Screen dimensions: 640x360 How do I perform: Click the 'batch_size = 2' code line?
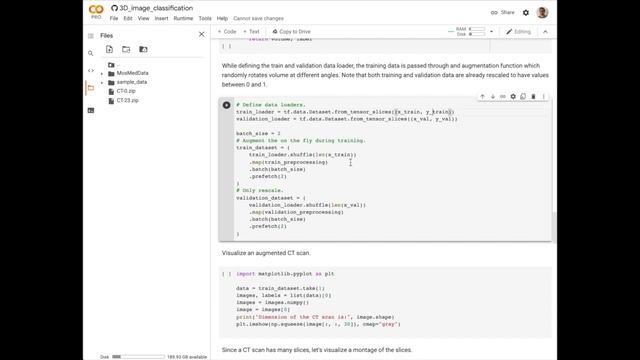[258, 133]
